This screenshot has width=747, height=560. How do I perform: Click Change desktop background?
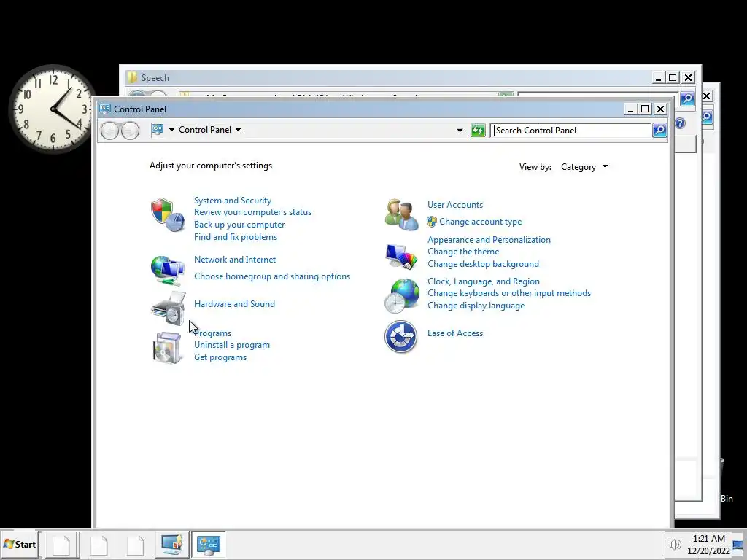(x=483, y=264)
